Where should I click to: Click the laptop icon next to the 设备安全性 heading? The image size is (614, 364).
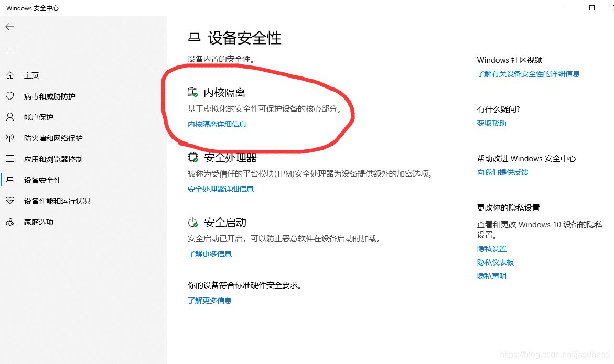pyautogui.click(x=194, y=37)
